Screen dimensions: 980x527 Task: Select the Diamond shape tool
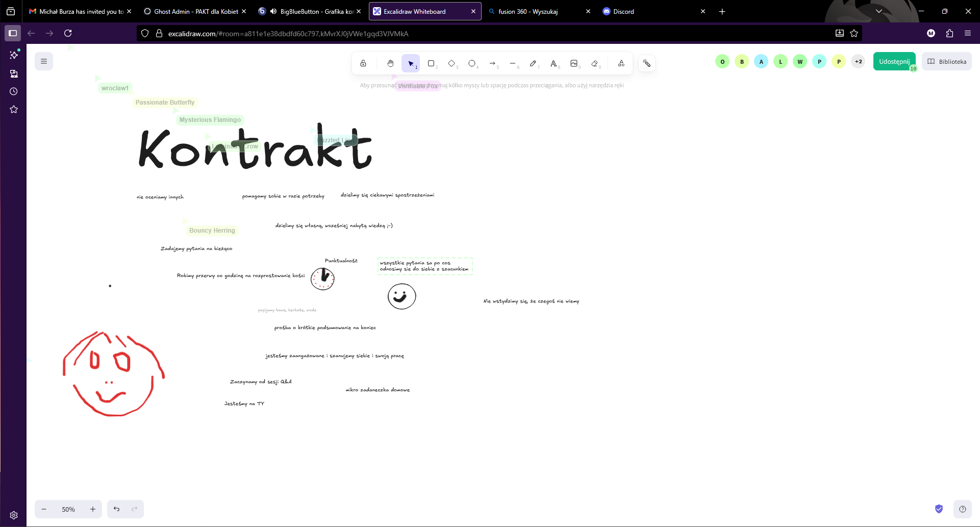click(451, 63)
